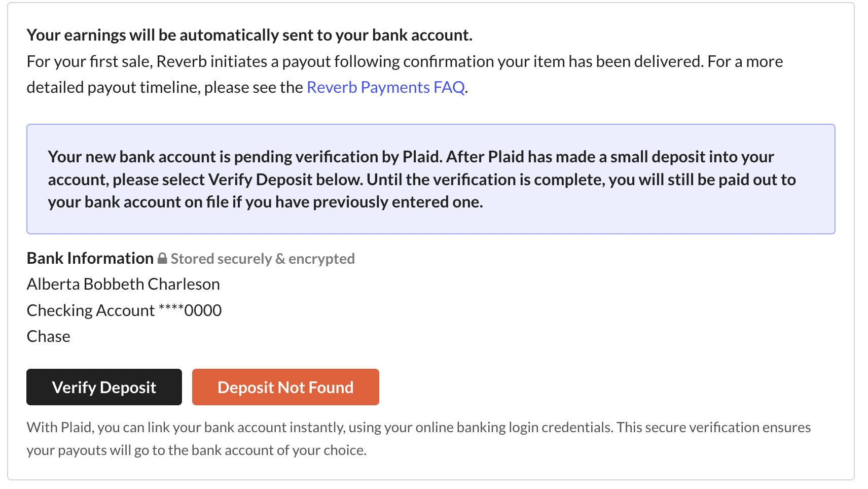Click the Stored securely & encrypted label
Screen dimensions: 868x489
263,259
